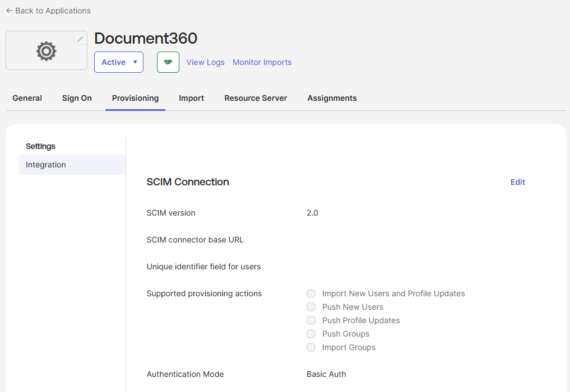Screen dimensions: 570x392
Task: Click Edit for SCIM Connection
Action: 518,182
